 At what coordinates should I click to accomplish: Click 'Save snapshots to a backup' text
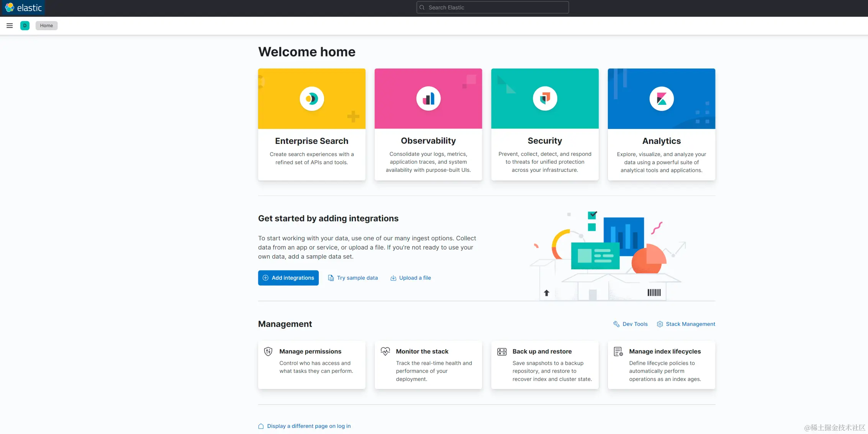[x=548, y=363]
